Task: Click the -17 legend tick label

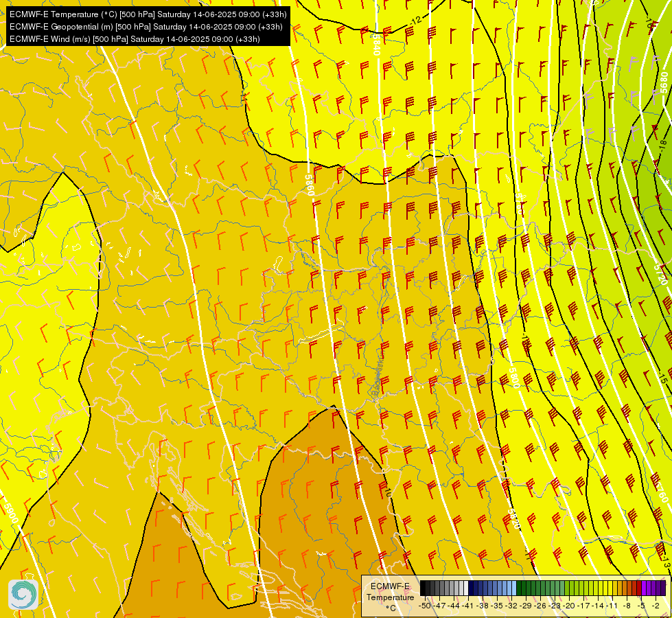Action: (583, 606)
